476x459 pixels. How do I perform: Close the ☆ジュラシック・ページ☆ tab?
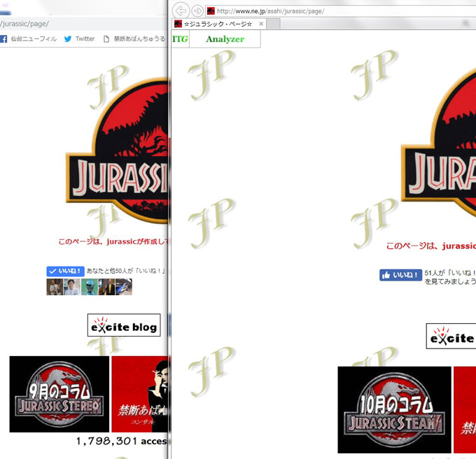tap(261, 24)
